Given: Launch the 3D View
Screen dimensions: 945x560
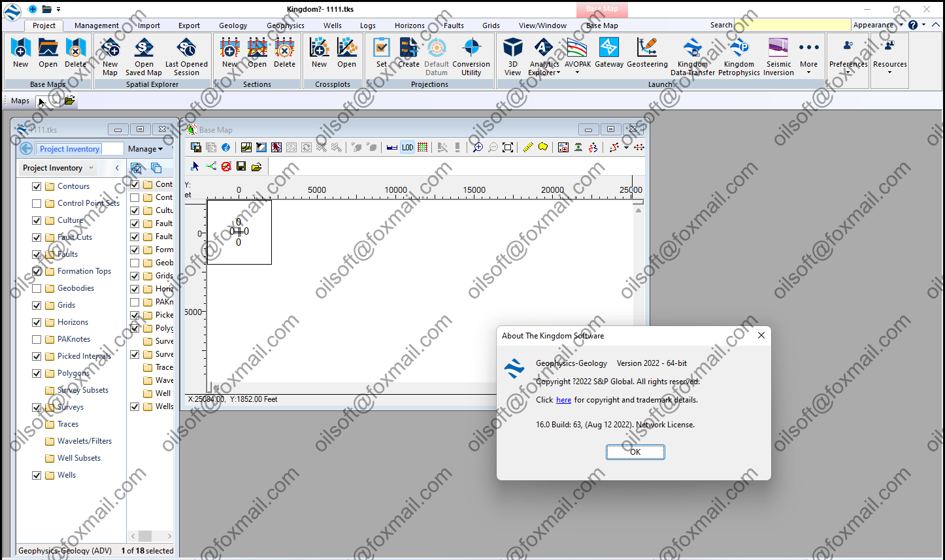Looking at the screenshot, I should coord(513,56).
